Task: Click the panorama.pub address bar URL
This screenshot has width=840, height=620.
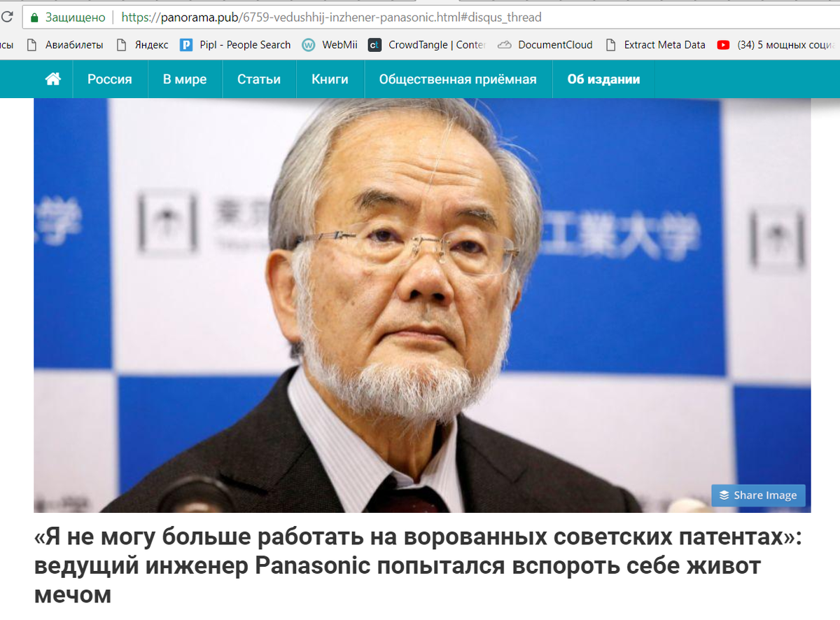Action: pos(331,17)
